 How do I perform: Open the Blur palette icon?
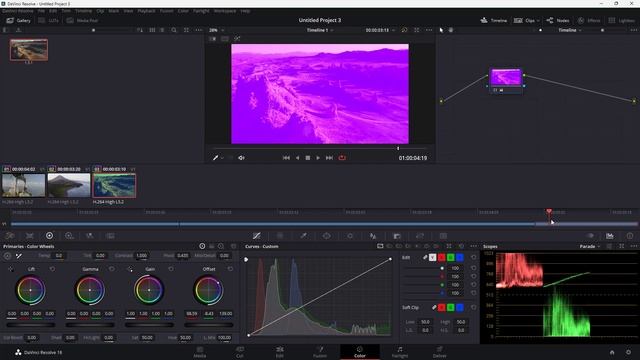[373, 236]
